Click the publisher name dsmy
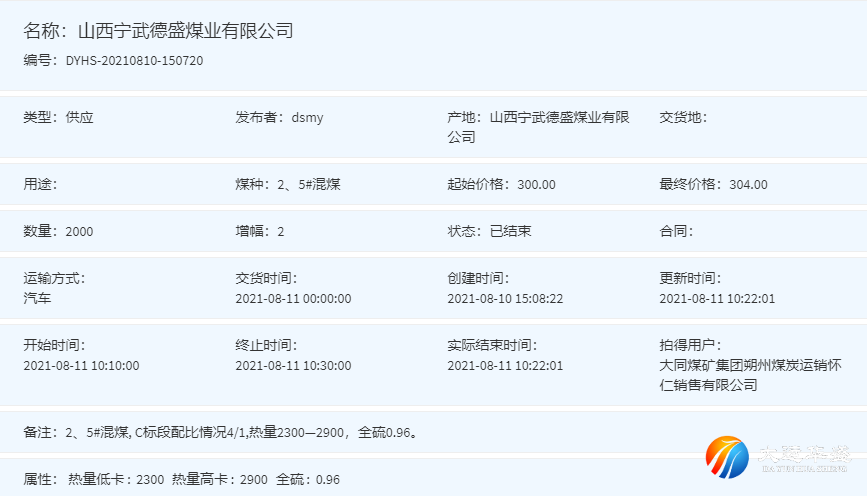The image size is (867, 496). click(307, 118)
